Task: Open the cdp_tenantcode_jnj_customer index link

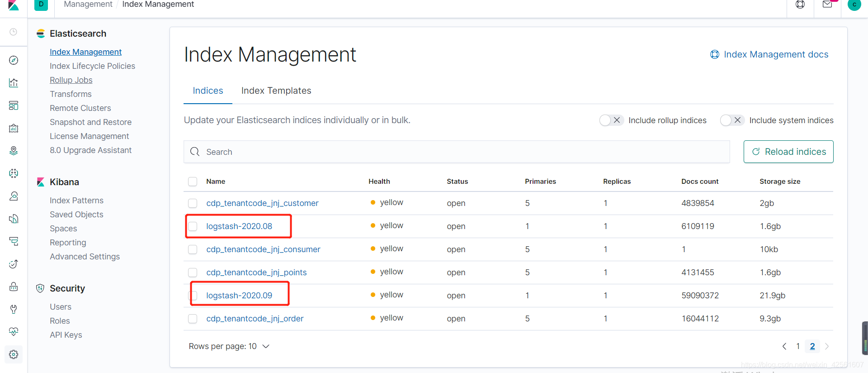Action: click(263, 203)
